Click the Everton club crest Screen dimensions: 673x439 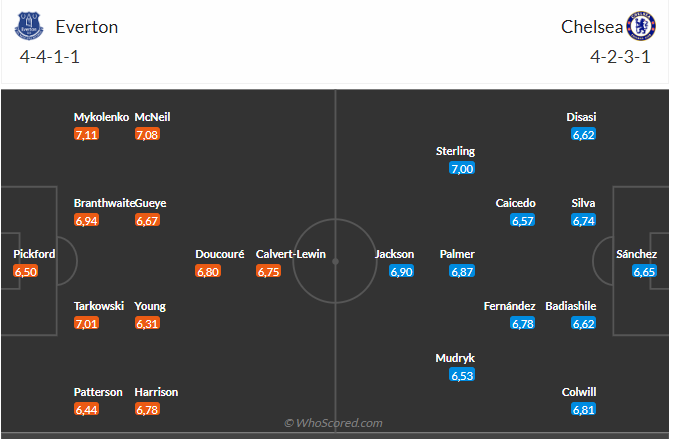coord(29,26)
